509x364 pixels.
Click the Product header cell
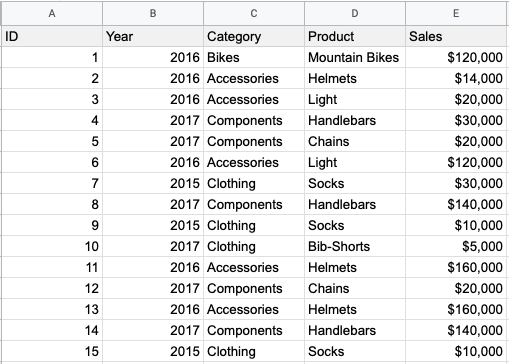click(355, 36)
